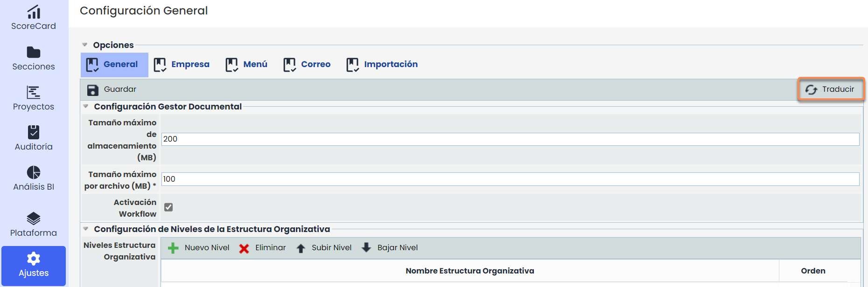Click the Tamaño máximo por archivo field
The height and width of the screenshot is (287, 868).
pyautogui.click(x=510, y=179)
